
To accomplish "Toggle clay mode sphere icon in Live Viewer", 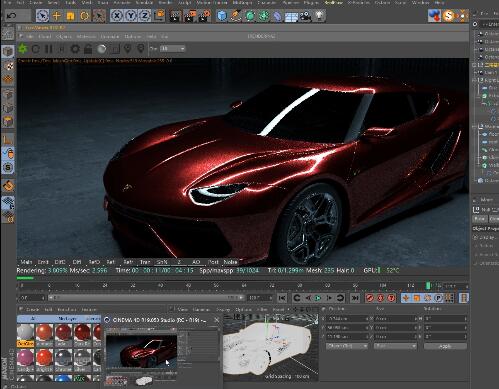I will pyautogui.click(x=102, y=49).
